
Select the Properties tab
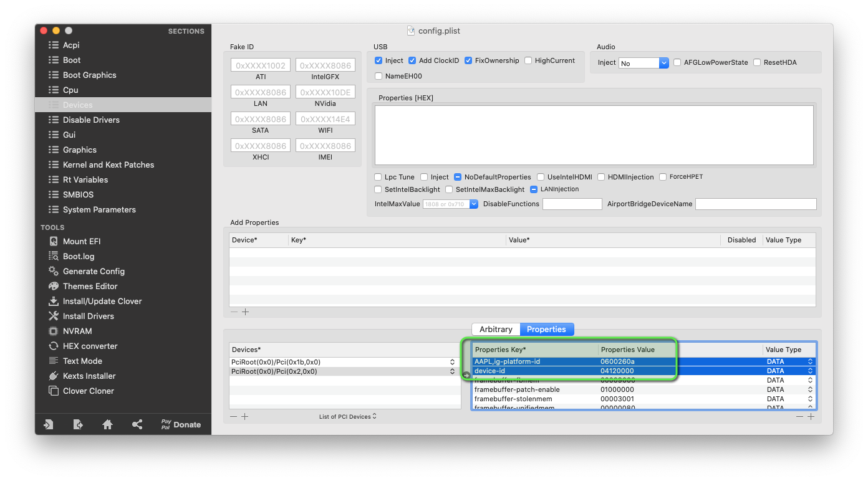pos(546,329)
